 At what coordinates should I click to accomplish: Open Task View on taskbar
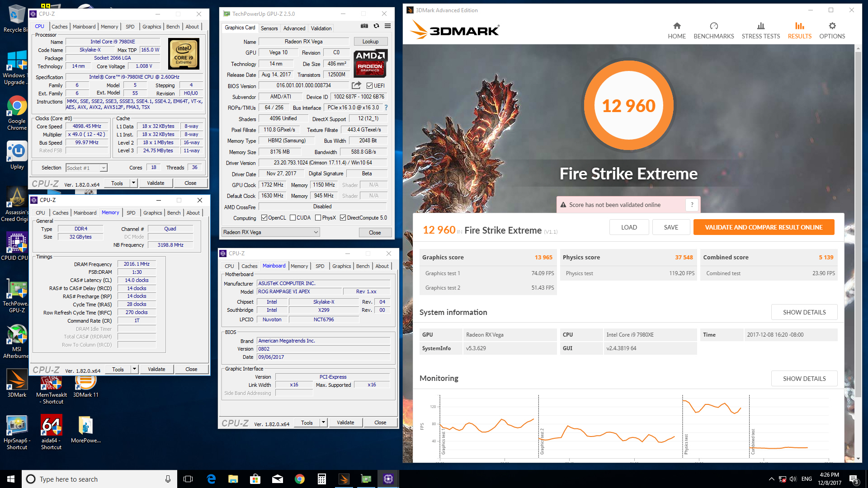coord(188,479)
